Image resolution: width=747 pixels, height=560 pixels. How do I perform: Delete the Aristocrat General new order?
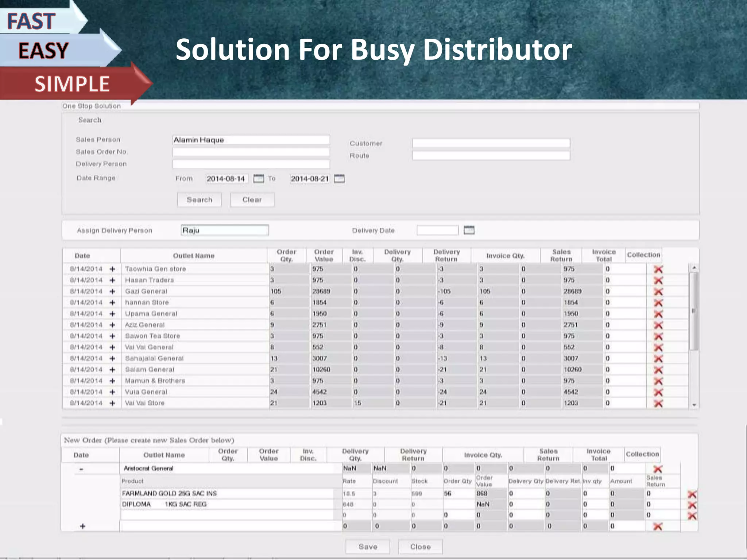(x=658, y=469)
